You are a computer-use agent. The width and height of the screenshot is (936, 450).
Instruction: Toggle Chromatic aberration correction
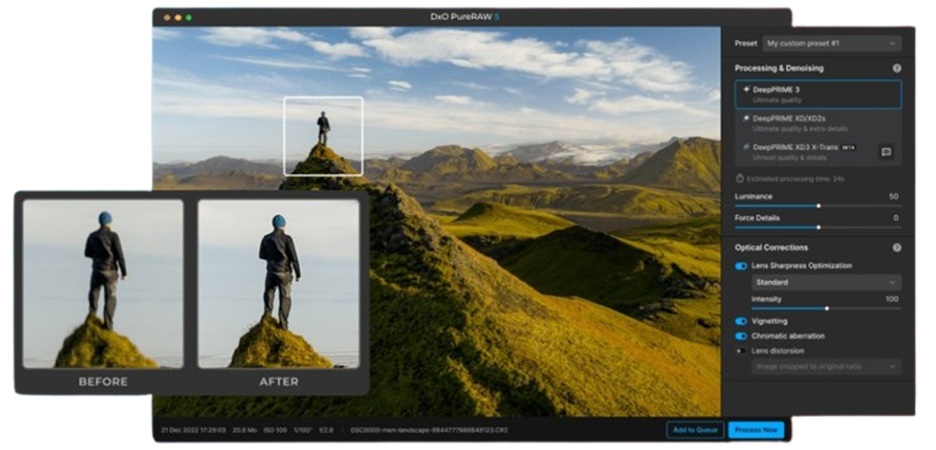pos(741,336)
